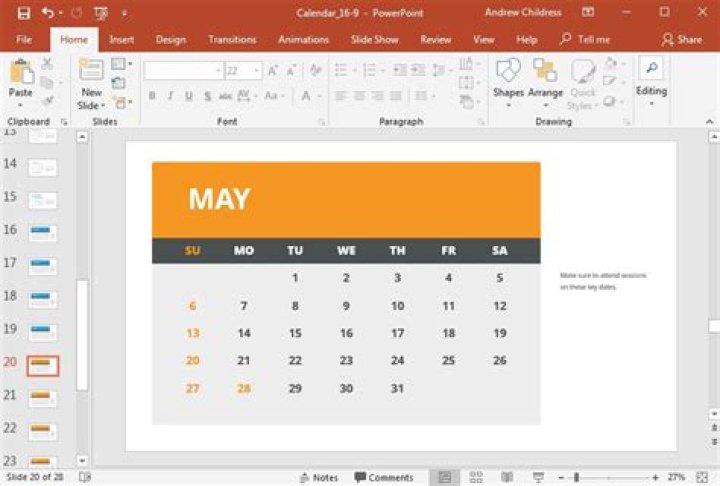This screenshot has height=486, width=720.
Task: Open the File menu
Action: click(x=24, y=40)
